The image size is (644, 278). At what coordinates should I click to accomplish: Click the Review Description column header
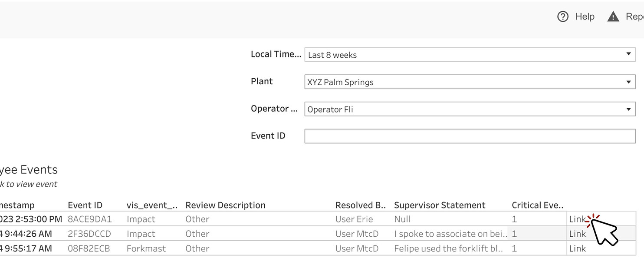click(x=225, y=205)
